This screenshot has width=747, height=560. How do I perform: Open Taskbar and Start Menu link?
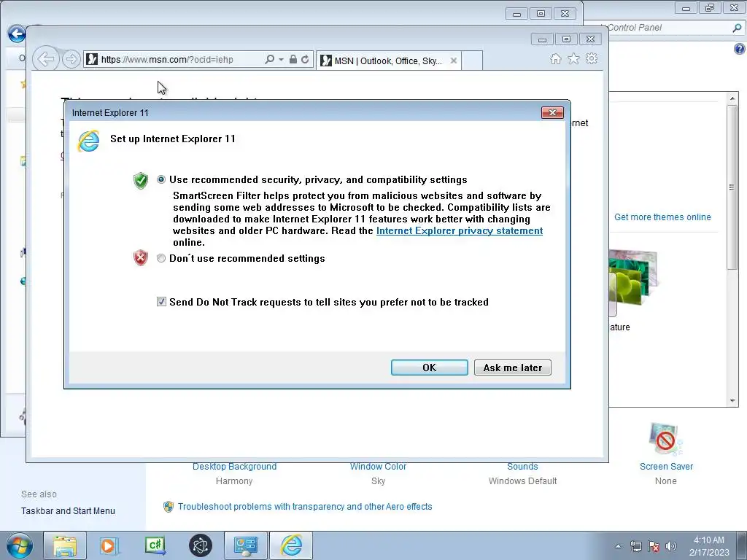[68, 511]
